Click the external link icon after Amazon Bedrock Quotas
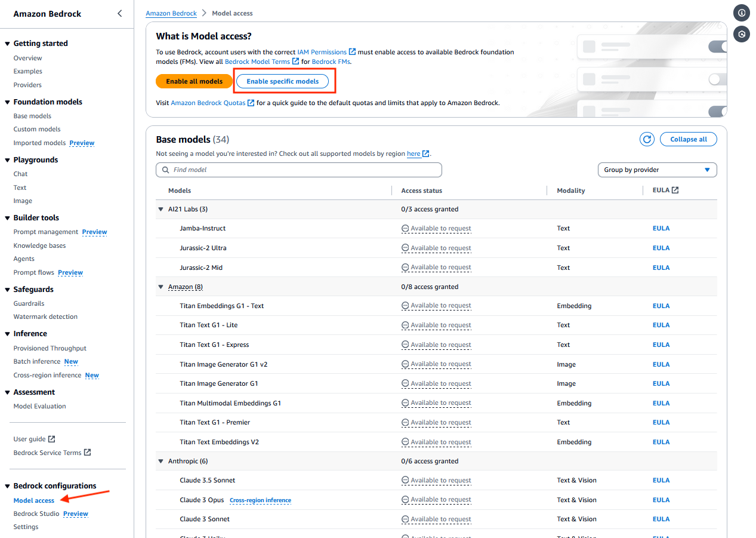The image size is (756, 538). pos(251,103)
